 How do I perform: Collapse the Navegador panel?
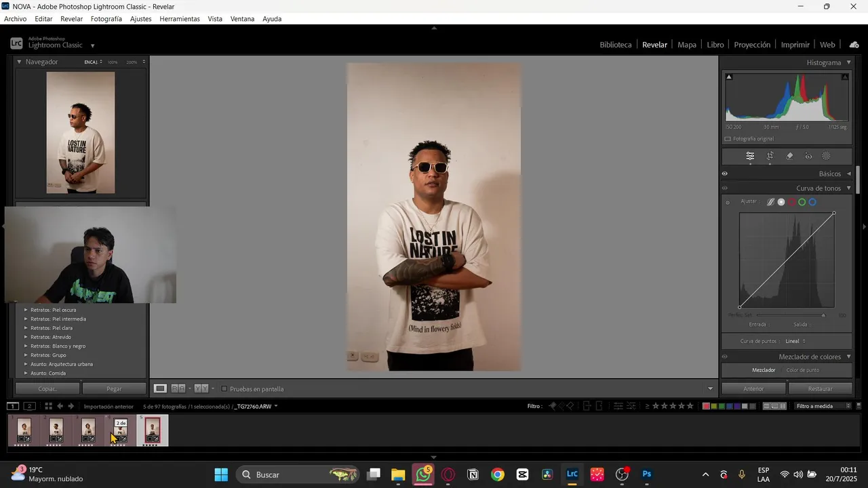(19, 62)
